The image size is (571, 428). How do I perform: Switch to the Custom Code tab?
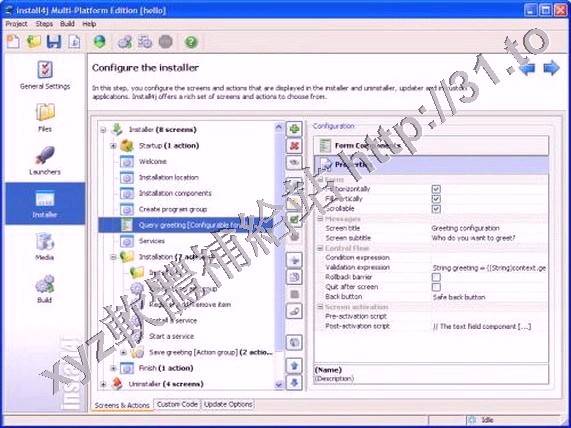[x=177, y=404]
